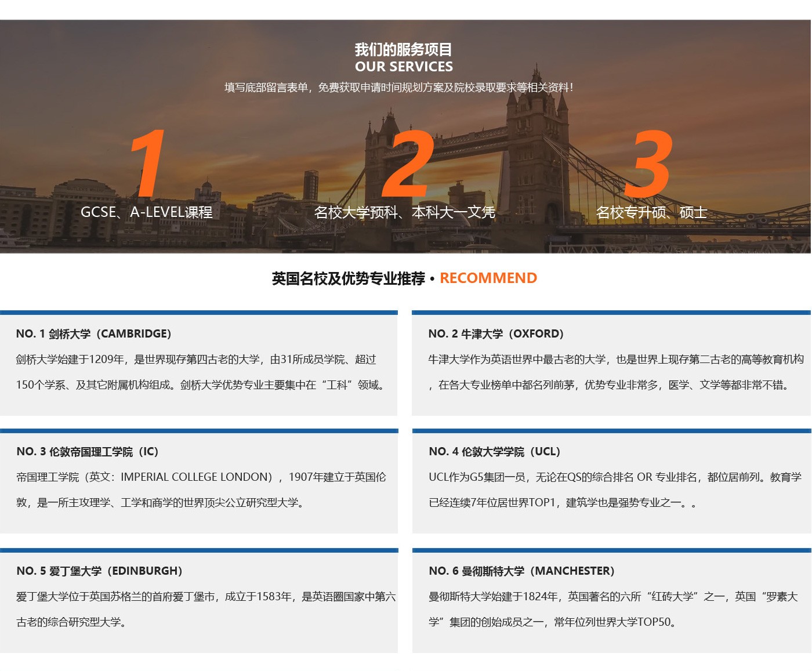The image size is (812, 671).
Task: Click the line '是一所主攻理学、工学和商学'
Action: click(x=161, y=503)
